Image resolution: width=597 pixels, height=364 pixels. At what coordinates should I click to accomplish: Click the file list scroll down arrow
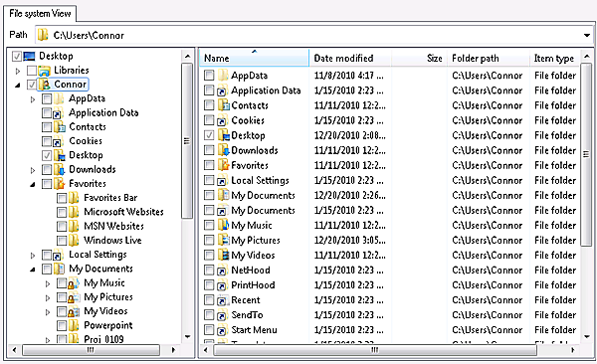pos(587,336)
